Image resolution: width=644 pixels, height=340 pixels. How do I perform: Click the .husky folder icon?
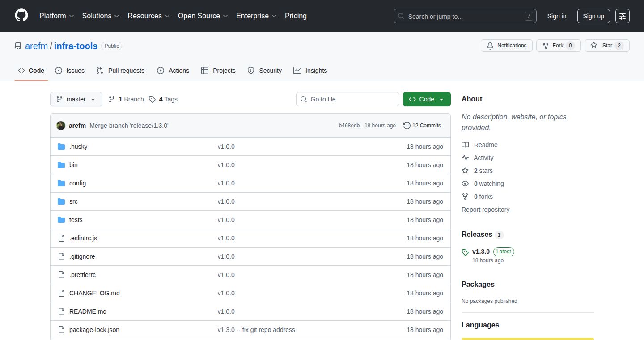(61, 147)
